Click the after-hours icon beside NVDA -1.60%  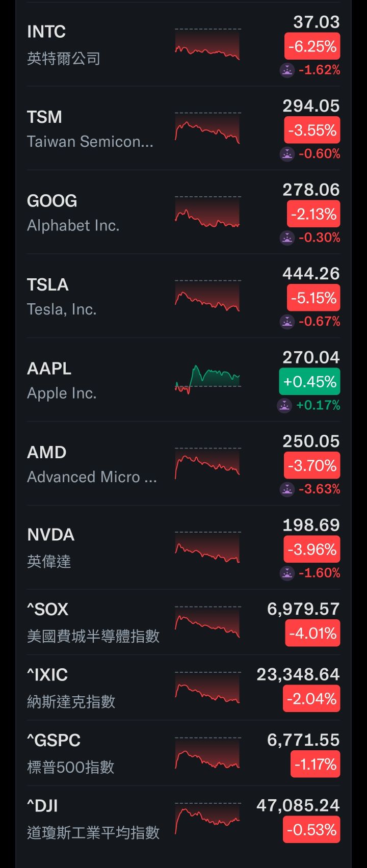pyautogui.click(x=287, y=573)
